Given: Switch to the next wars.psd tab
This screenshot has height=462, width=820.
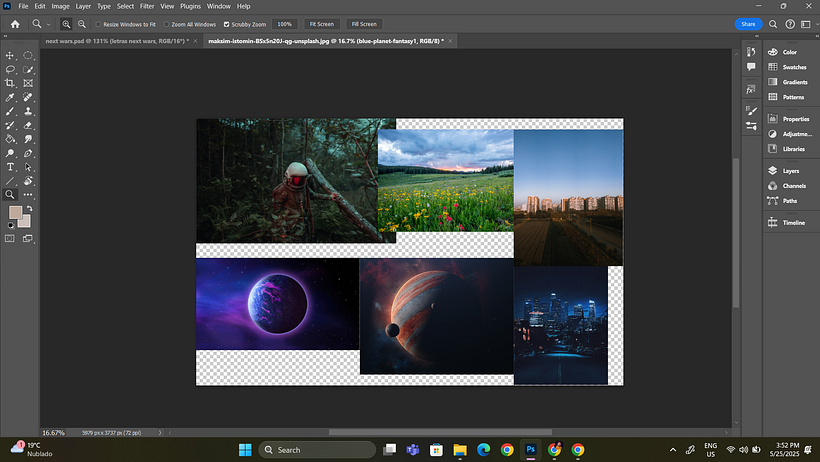Looking at the screenshot, I should (117, 41).
